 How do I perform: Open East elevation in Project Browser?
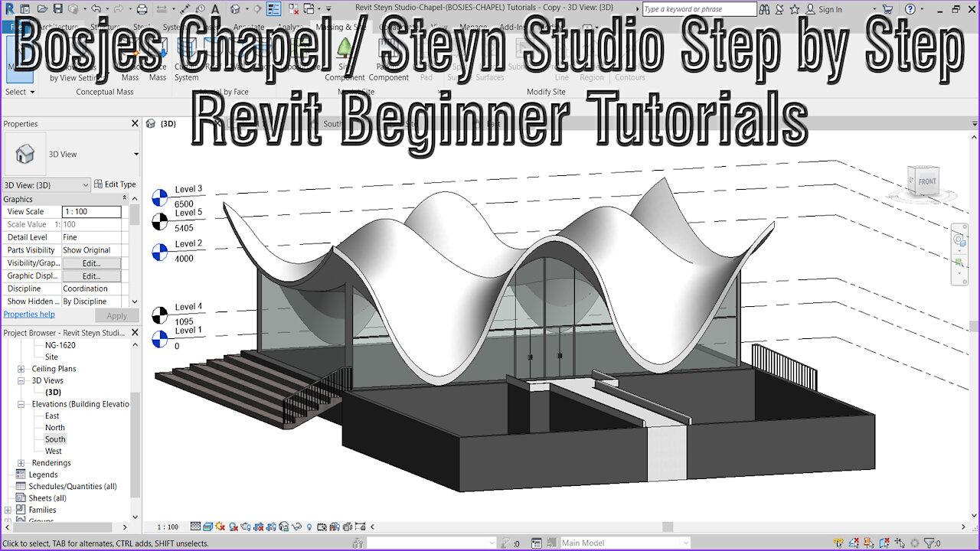52,416
